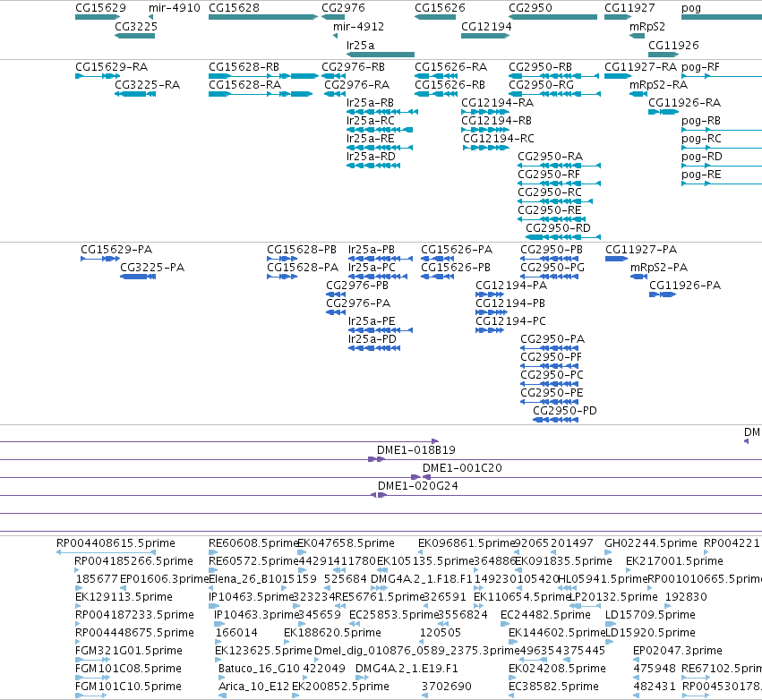The width and height of the screenshot is (762, 700).
Task: Click the CG11926 gene label
Action: (x=673, y=45)
